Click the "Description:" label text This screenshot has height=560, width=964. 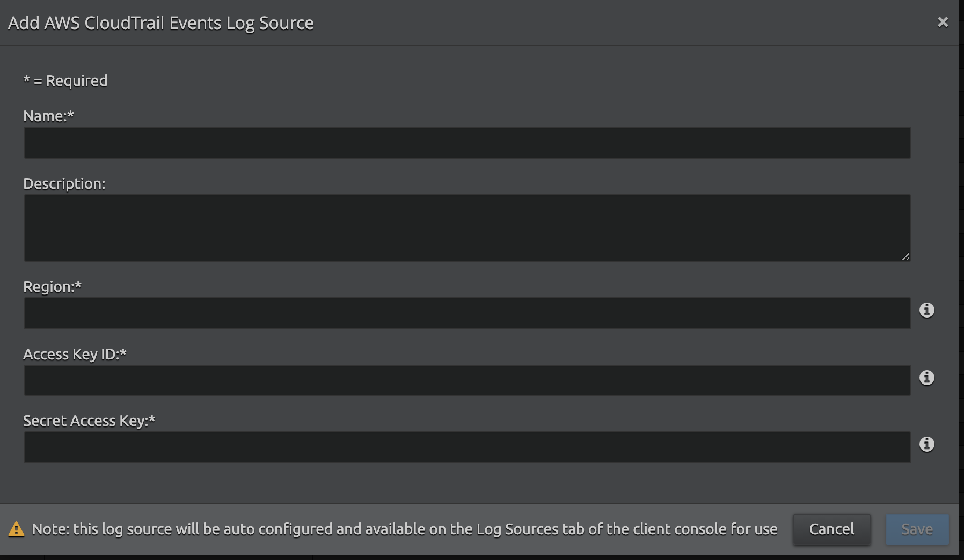point(64,183)
